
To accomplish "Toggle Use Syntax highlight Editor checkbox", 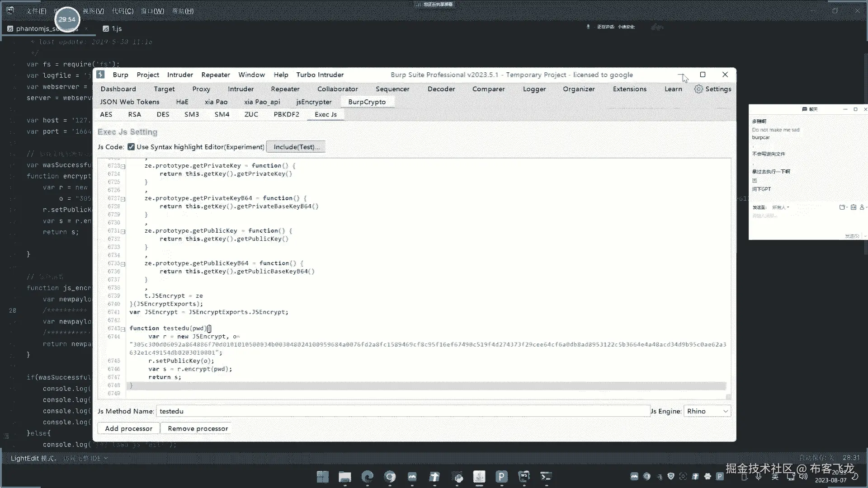I will [131, 147].
